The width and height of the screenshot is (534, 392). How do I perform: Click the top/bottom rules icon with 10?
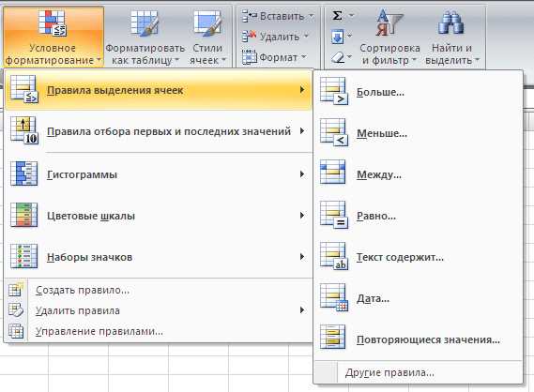(x=24, y=131)
